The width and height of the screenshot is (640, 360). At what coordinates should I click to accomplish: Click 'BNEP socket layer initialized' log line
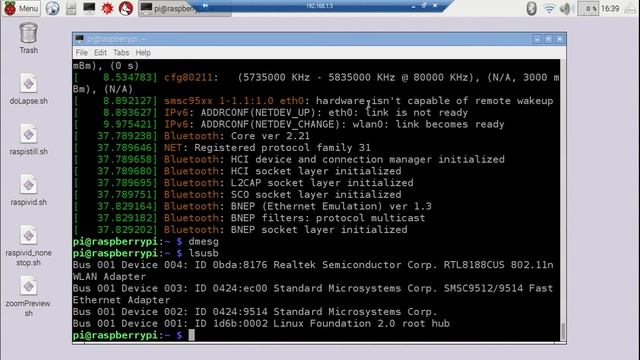[319, 230]
